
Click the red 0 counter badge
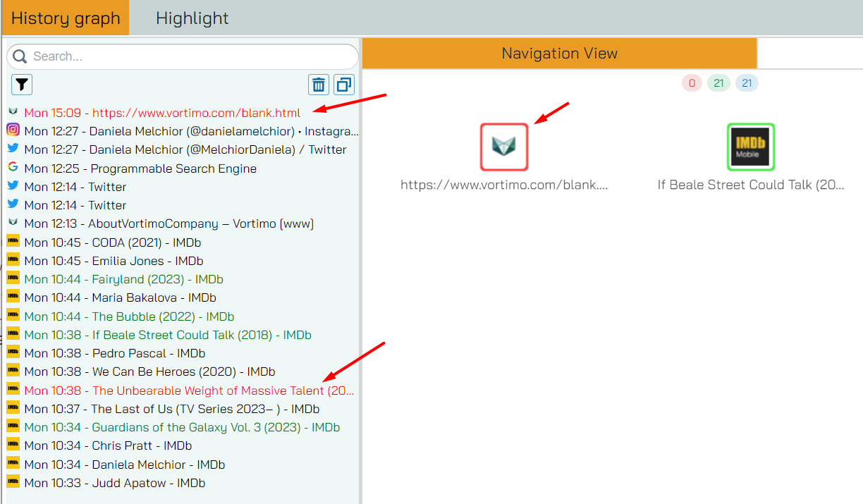coord(692,83)
